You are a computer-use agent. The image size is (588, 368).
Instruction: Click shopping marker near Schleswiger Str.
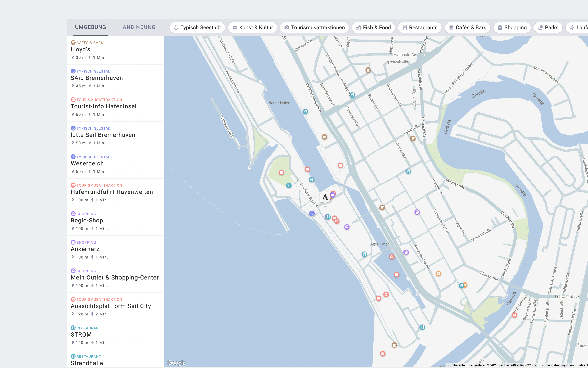coord(417,212)
